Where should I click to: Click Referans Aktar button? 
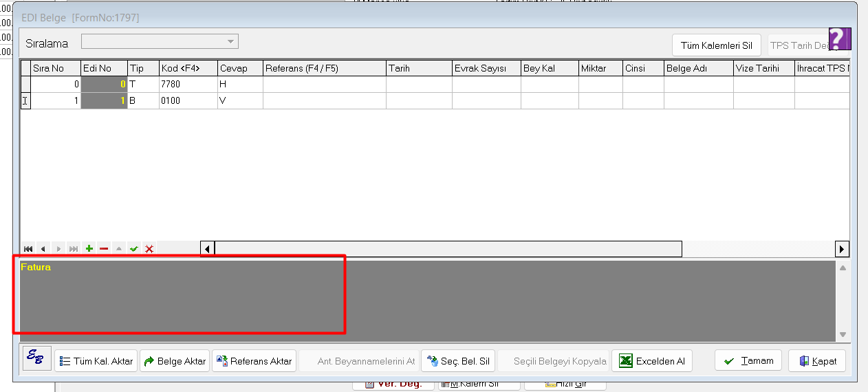[x=254, y=361]
